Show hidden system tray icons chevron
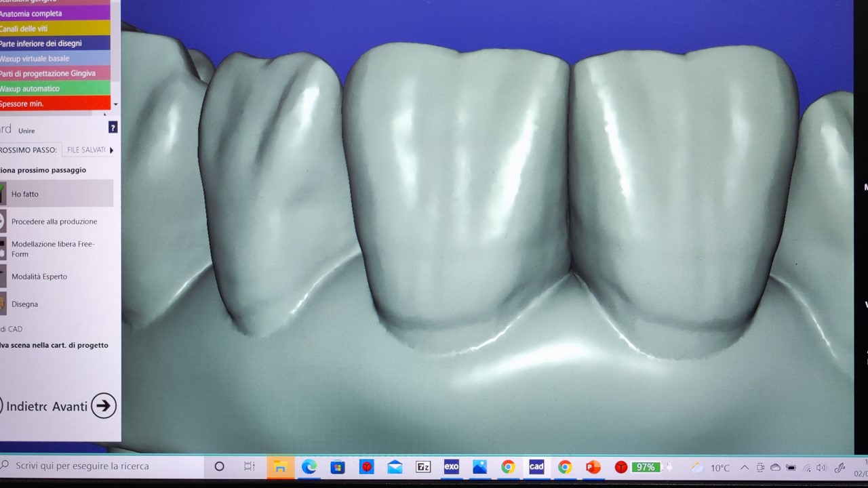Screen dimensions: 868x488 click(745, 468)
